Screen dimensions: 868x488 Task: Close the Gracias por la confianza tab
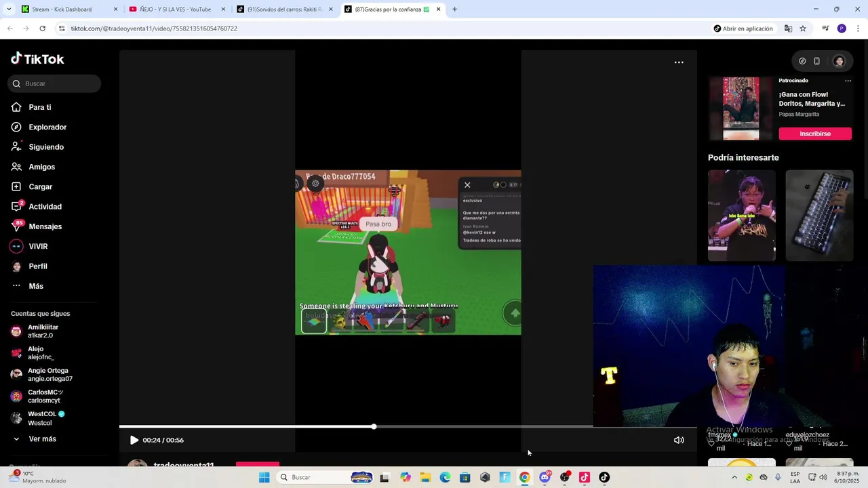438,9
